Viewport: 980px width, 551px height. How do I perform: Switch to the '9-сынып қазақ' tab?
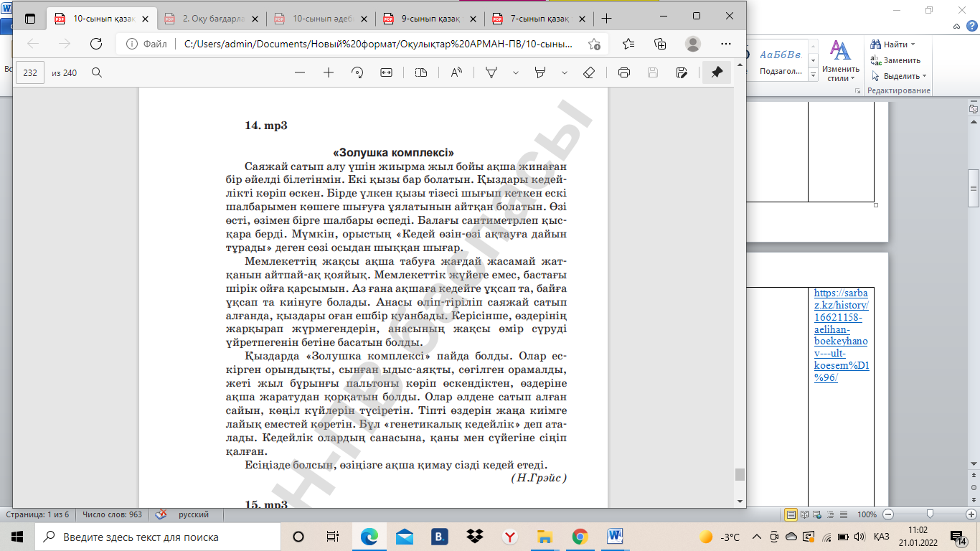[x=430, y=19]
